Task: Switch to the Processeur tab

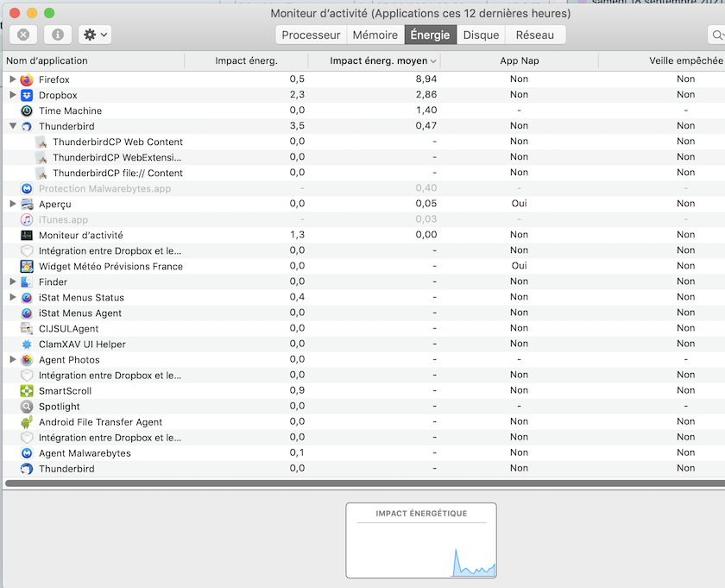Action: pos(311,35)
